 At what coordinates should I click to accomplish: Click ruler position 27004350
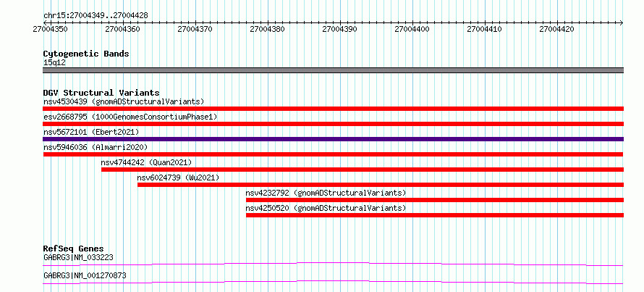pyautogui.click(x=50, y=30)
